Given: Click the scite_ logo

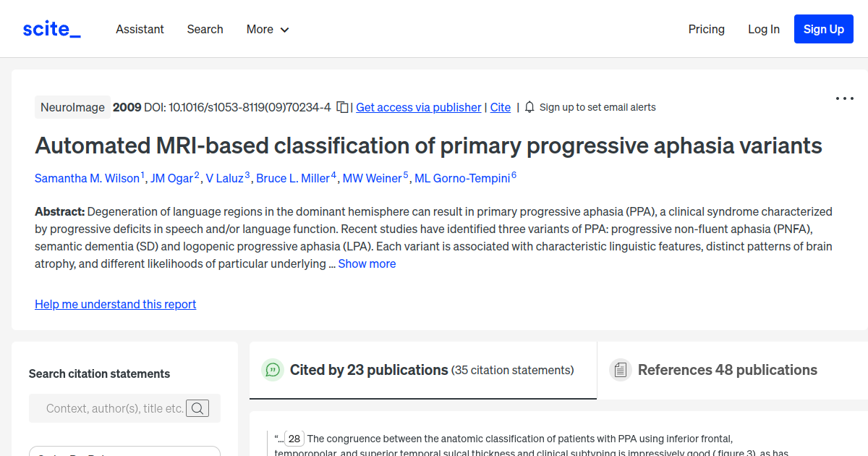Looking at the screenshot, I should pyautogui.click(x=51, y=28).
